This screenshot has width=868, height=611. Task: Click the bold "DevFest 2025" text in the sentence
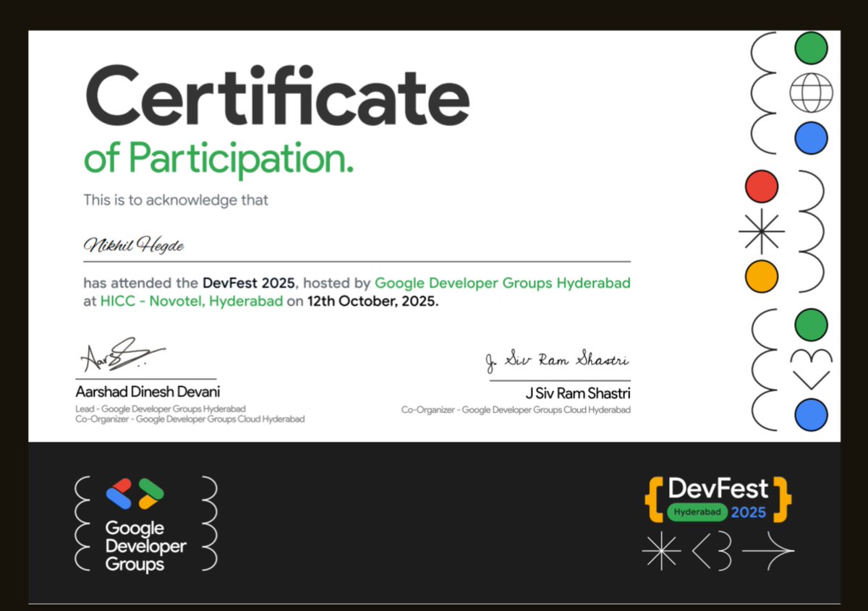tap(249, 283)
